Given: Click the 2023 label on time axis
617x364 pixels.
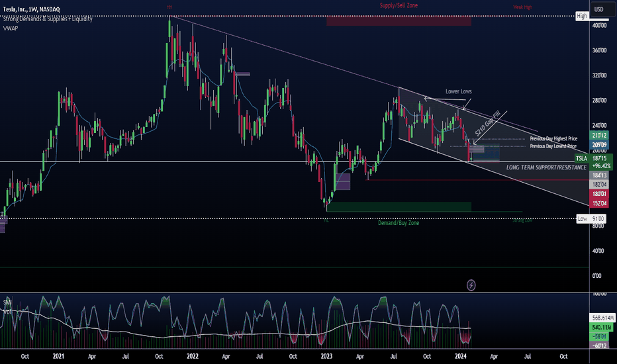Looking at the screenshot, I should click(326, 356).
